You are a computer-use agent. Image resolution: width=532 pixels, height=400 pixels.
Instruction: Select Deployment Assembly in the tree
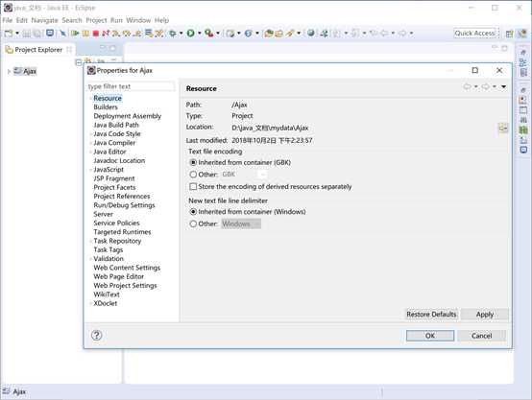[x=127, y=116]
